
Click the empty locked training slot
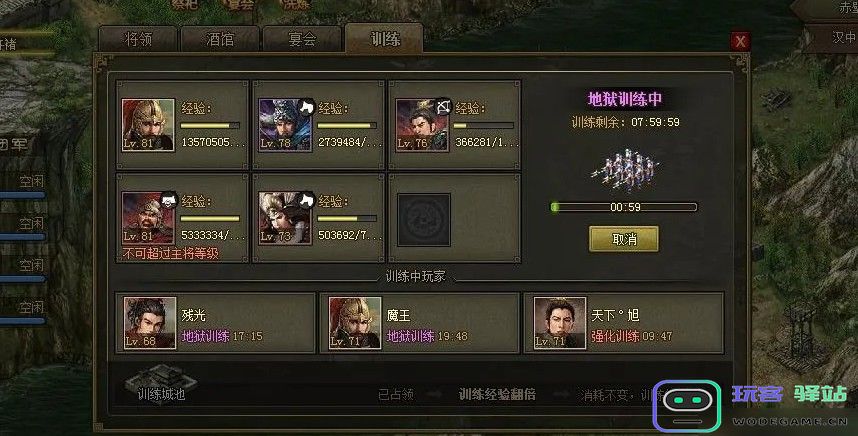424,219
